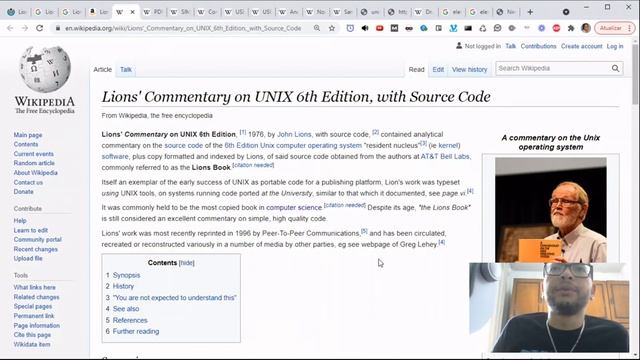Click the speaker extension icon in toolbar
The width and height of the screenshot is (640, 360).
pyautogui.click(x=365, y=28)
